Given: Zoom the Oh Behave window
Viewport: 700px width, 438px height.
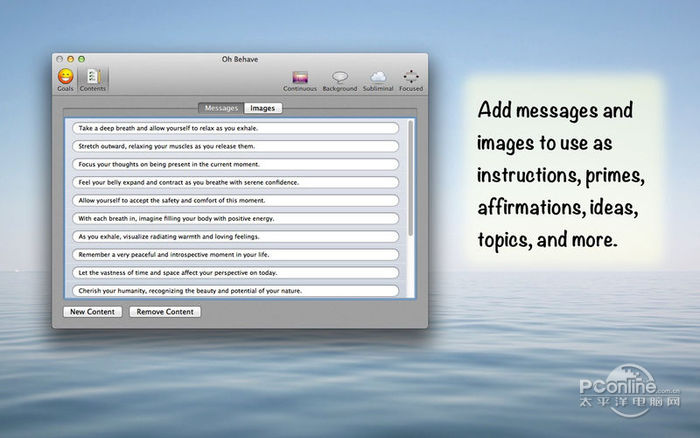Looking at the screenshot, I should [81, 59].
